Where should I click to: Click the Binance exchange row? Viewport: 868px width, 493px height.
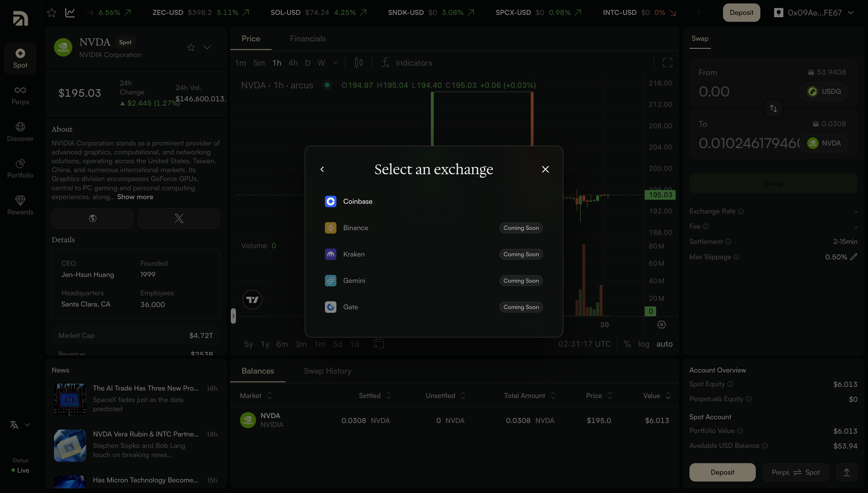coord(433,228)
